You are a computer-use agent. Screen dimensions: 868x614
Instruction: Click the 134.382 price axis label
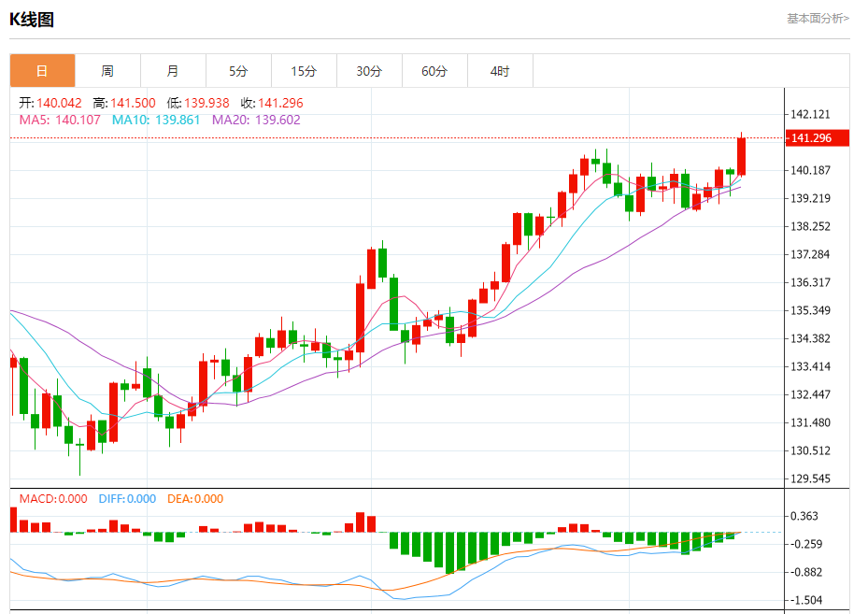coord(810,338)
